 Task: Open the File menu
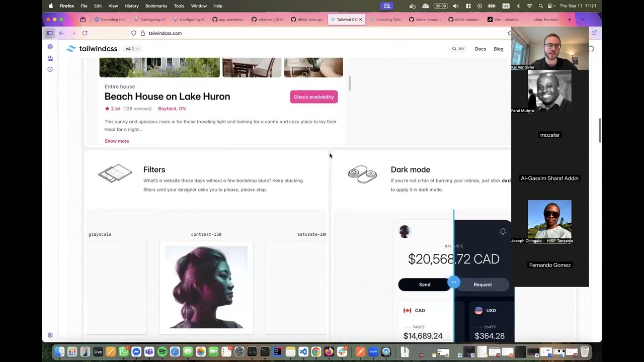[84, 6]
